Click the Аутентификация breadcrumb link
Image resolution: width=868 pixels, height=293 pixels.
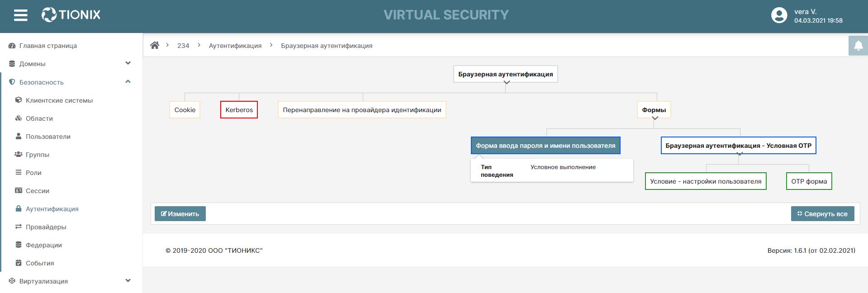pyautogui.click(x=235, y=46)
